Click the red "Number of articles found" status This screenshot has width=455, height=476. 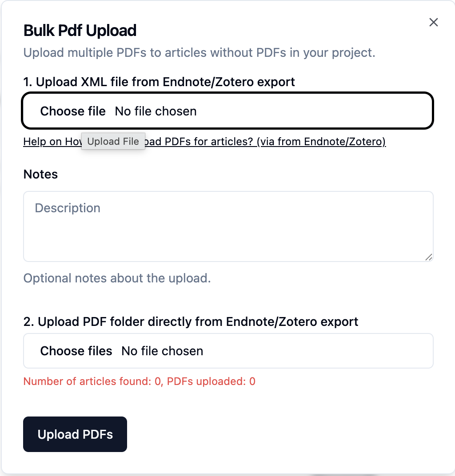pyautogui.click(x=139, y=381)
